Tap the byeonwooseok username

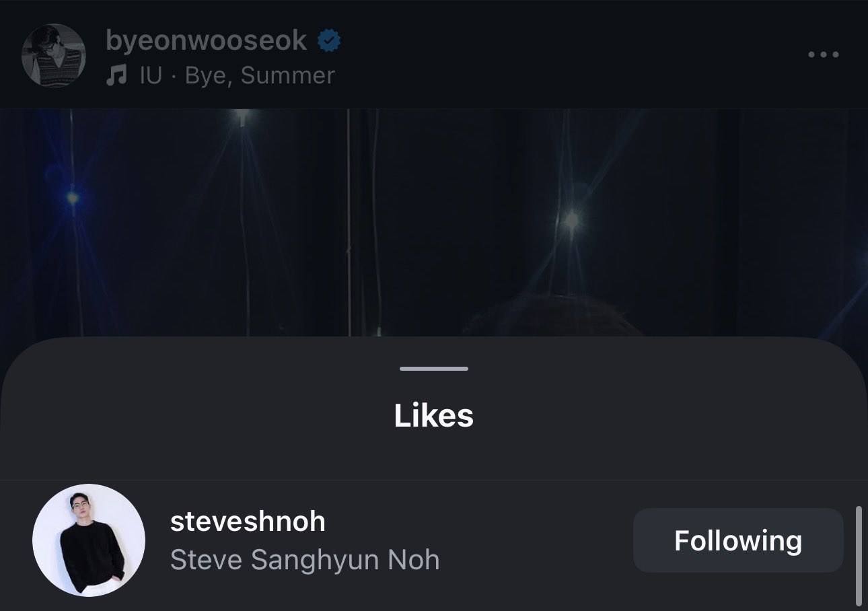pos(206,40)
